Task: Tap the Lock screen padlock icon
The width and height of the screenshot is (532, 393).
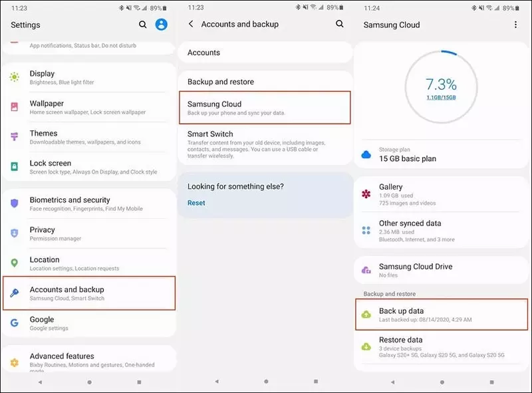Action: (x=14, y=166)
